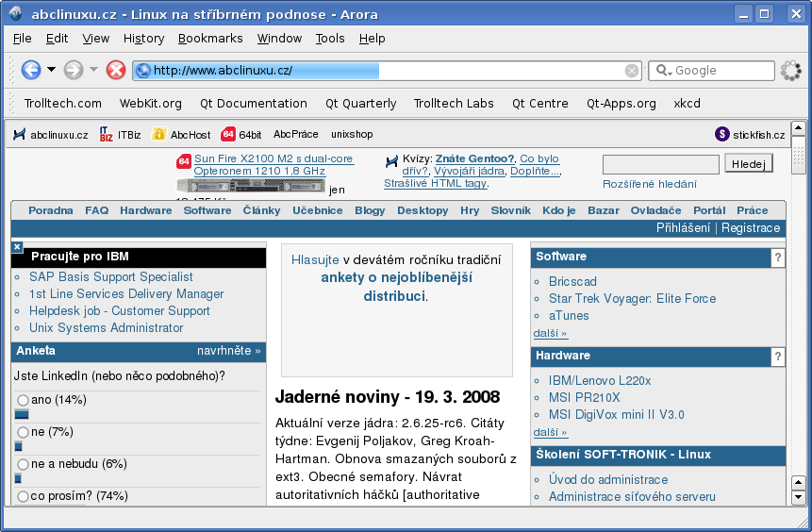812x532 pixels.
Task: Open the Window menu
Action: [280, 39]
